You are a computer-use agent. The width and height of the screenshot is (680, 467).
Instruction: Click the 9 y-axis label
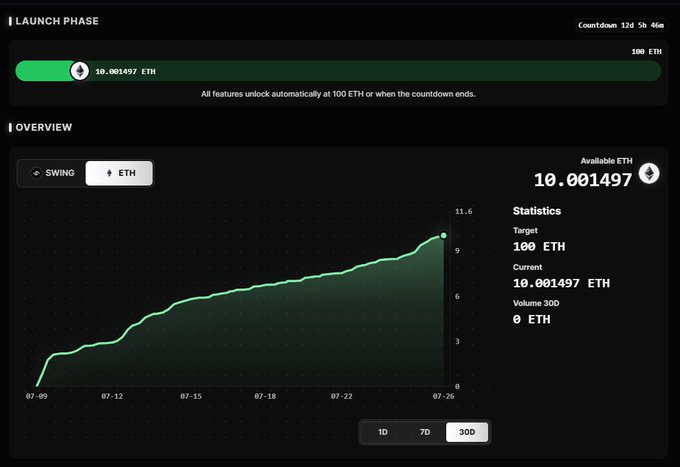457,251
